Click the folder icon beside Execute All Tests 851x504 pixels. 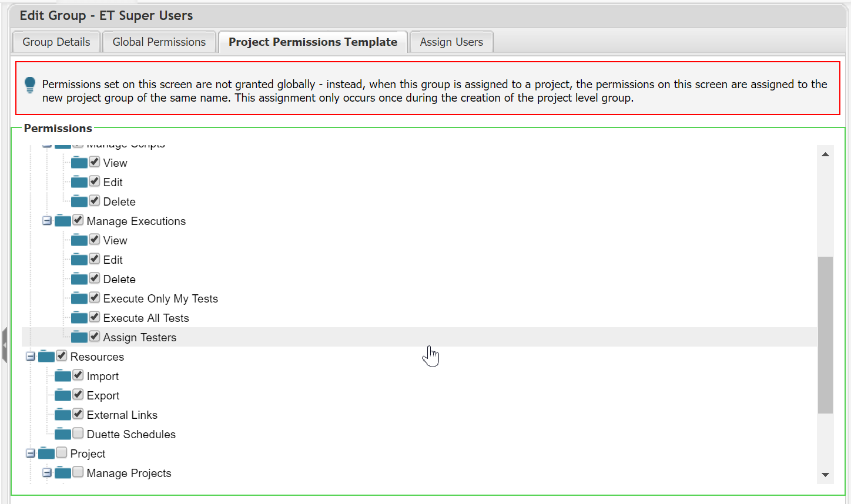79,318
